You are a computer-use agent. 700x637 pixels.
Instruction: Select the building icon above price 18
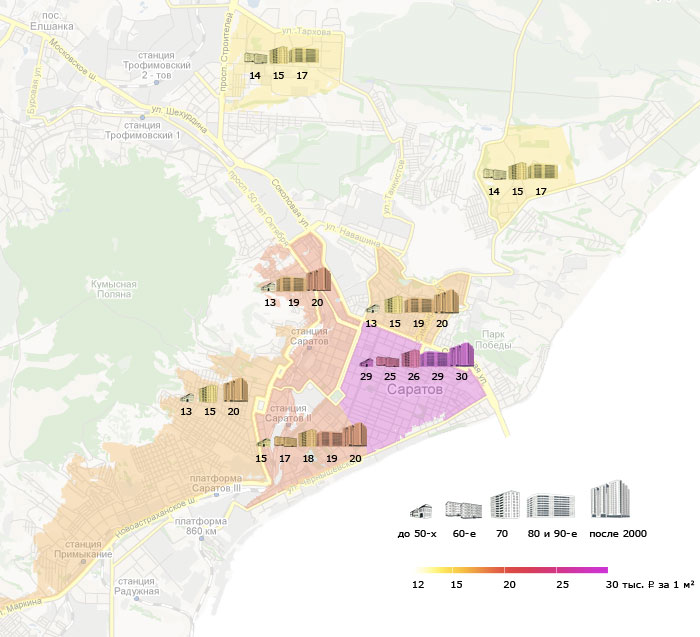(308, 438)
